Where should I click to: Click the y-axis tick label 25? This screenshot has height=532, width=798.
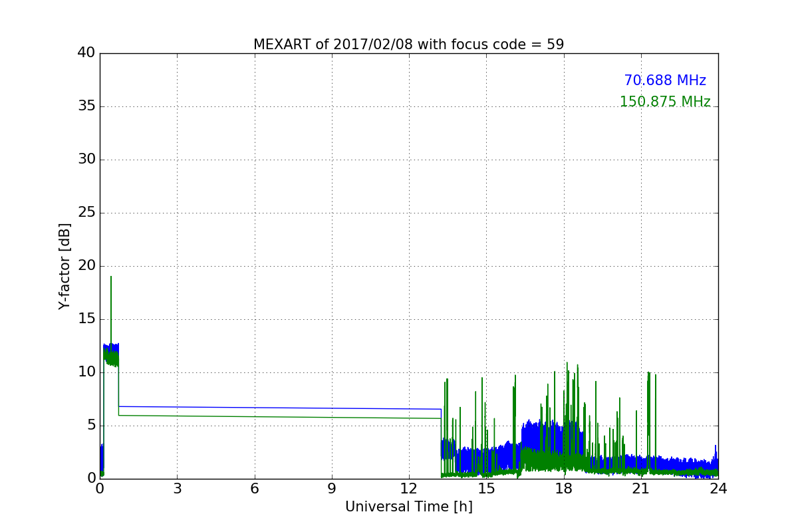tap(86, 213)
